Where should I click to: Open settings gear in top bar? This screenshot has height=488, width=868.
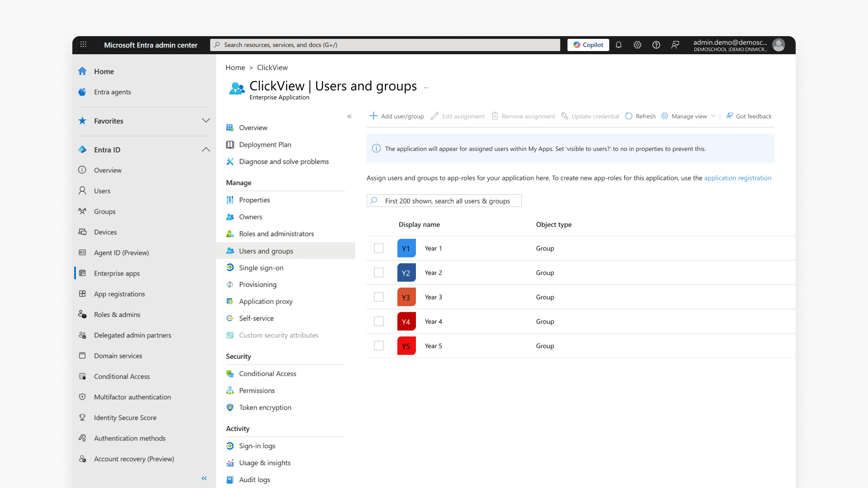click(x=637, y=45)
